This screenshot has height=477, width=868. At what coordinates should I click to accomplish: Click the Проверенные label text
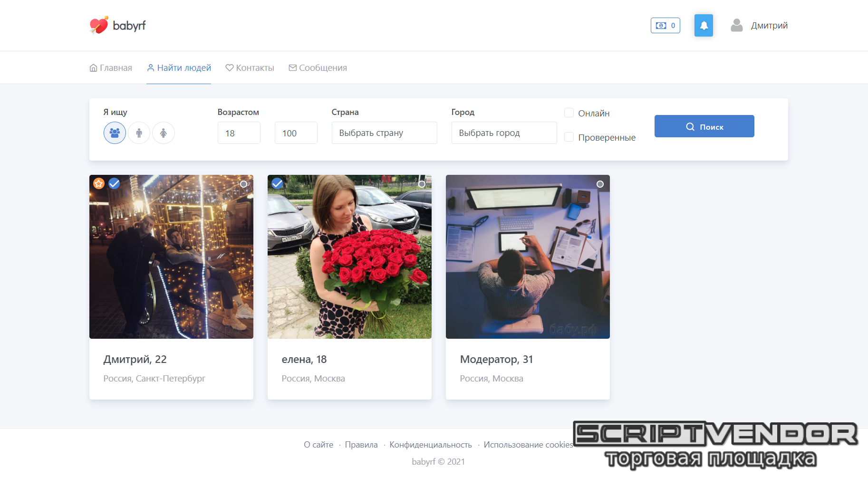(x=607, y=137)
